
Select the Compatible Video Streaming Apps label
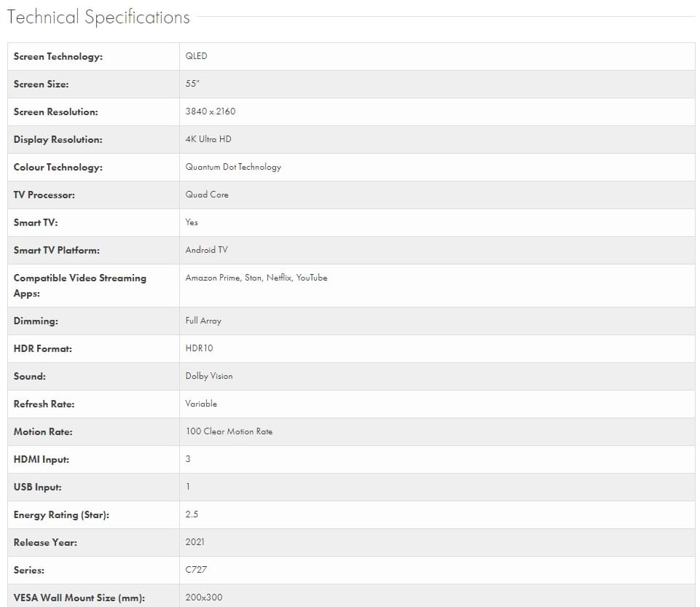coord(79,285)
